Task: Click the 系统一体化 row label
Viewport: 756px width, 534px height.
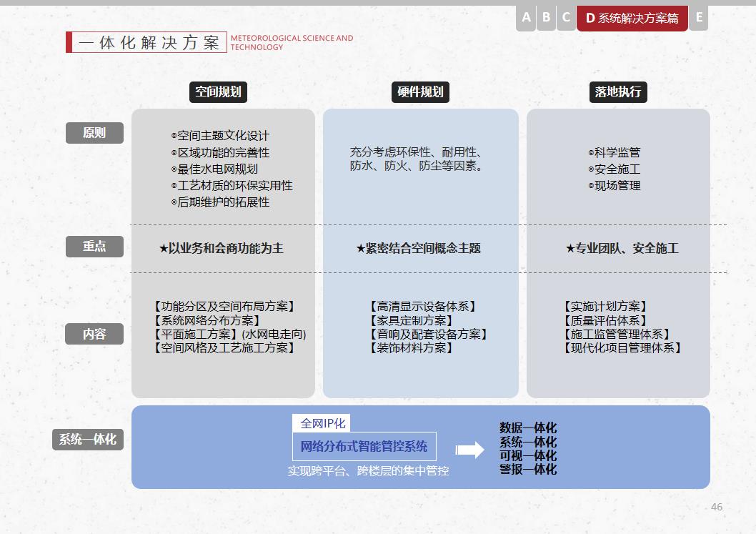Action: point(88,440)
